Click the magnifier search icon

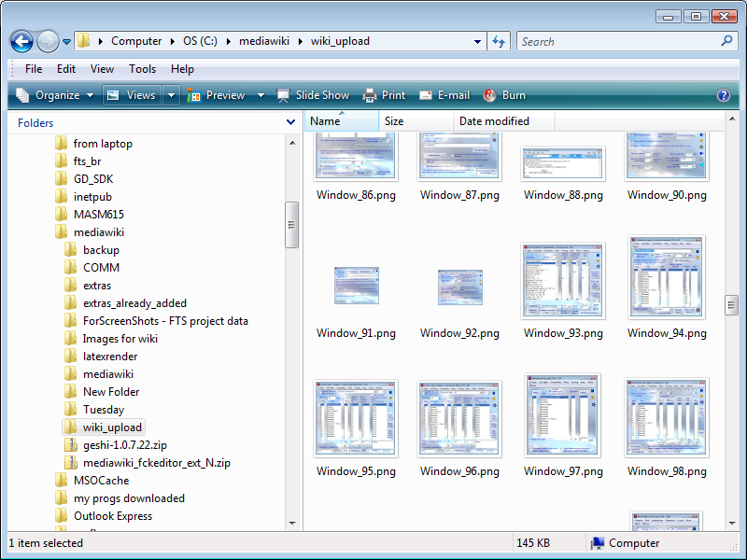click(726, 41)
